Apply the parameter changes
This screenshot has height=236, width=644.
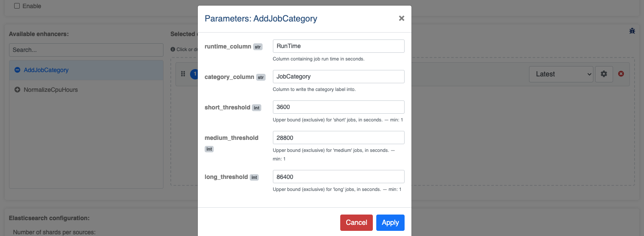[x=390, y=222]
